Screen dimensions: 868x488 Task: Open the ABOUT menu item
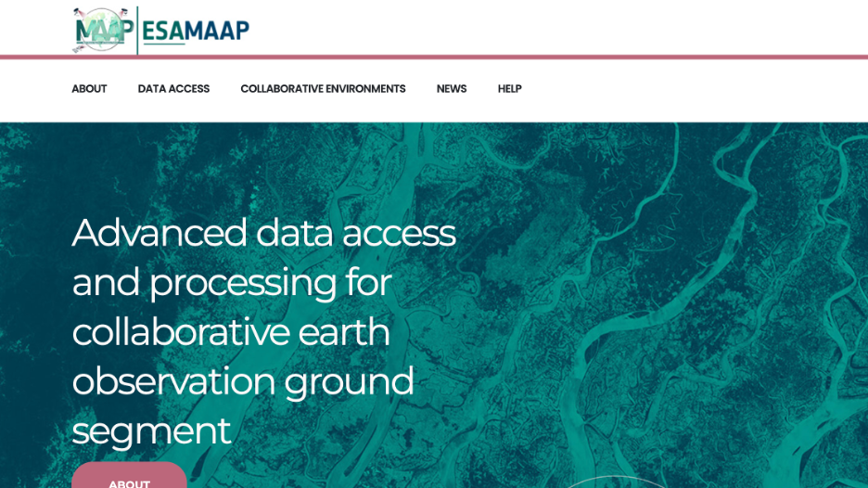pos(89,89)
